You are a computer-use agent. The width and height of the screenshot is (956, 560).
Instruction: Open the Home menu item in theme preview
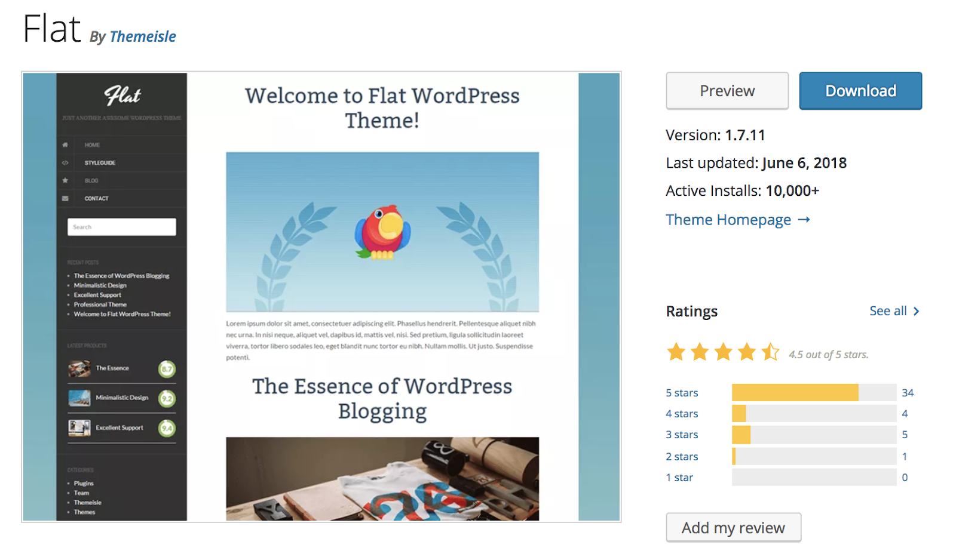(92, 144)
